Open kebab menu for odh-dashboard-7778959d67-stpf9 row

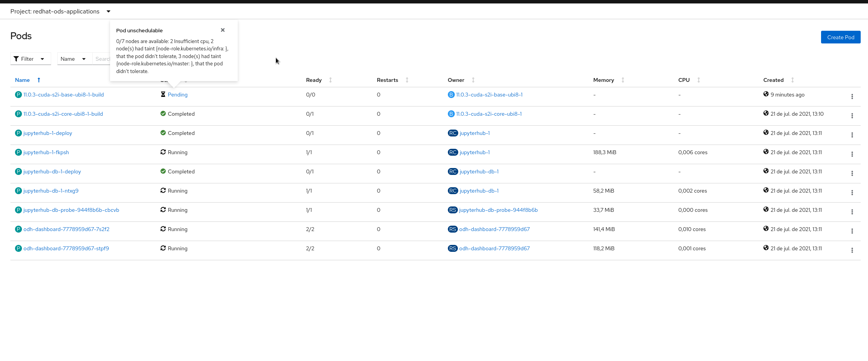(852, 250)
